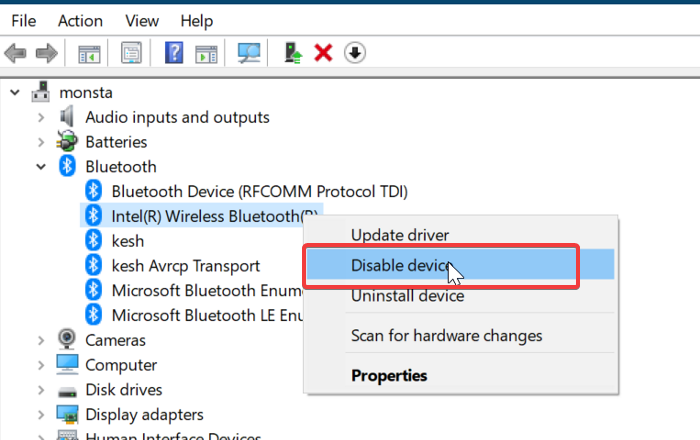
Task: Open the Properties sheet toolbar icon
Action: coord(131,53)
